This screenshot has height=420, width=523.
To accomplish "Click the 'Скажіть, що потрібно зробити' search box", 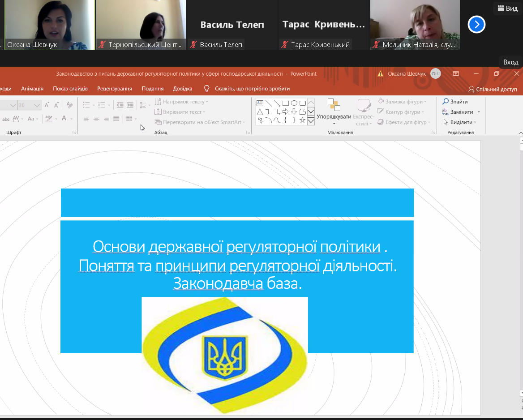I will 247,88.
